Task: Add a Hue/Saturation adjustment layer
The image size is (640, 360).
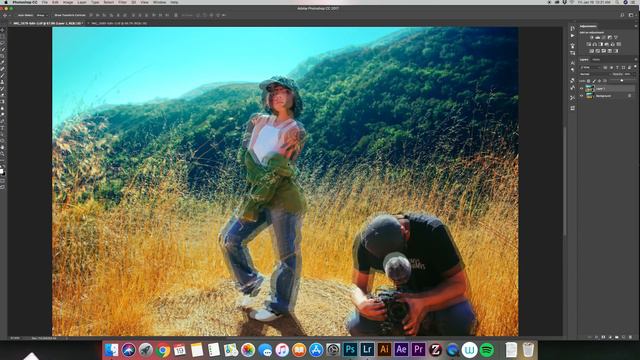Action: click(589, 44)
